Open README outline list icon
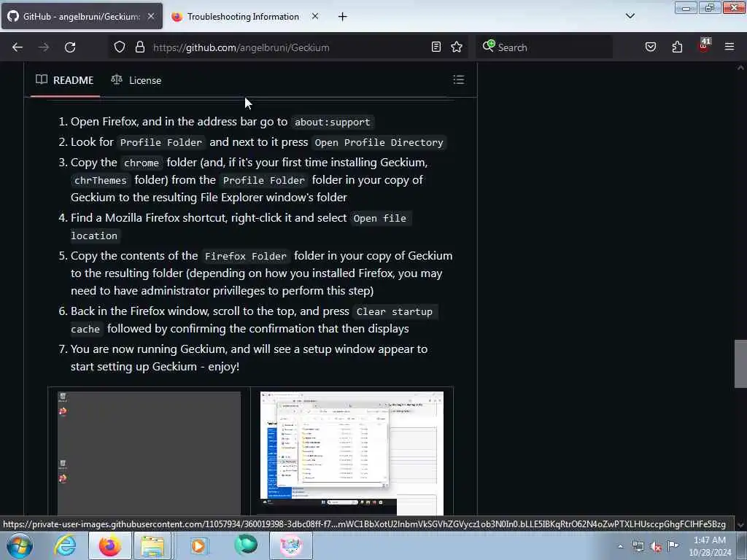The width and height of the screenshot is (747, 560). (x=458, y=79)
